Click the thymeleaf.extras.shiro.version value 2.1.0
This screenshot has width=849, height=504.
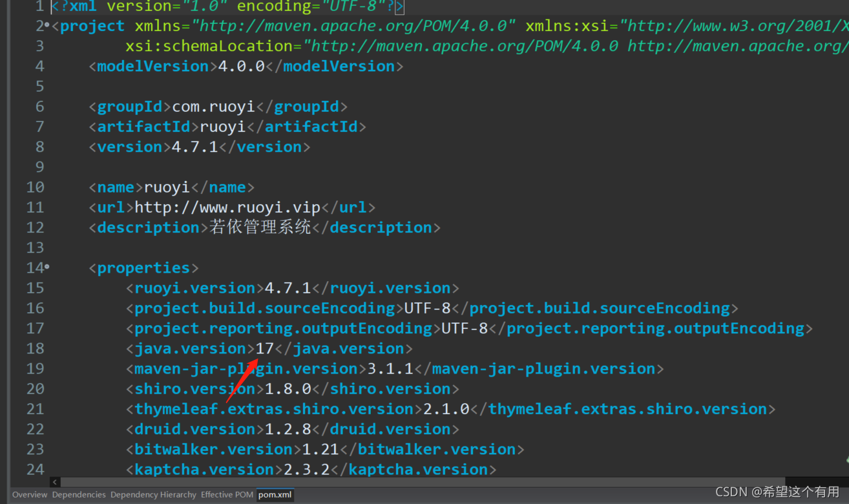tap(446, 409)
